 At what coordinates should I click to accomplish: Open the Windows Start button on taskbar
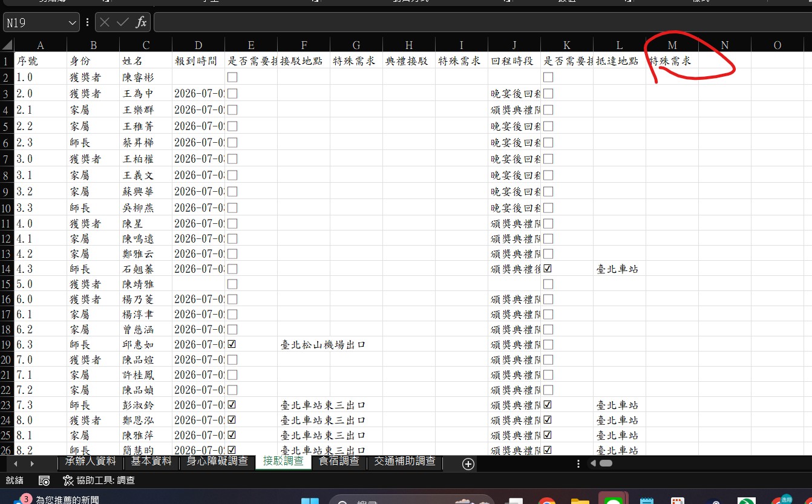pos(310,500)
